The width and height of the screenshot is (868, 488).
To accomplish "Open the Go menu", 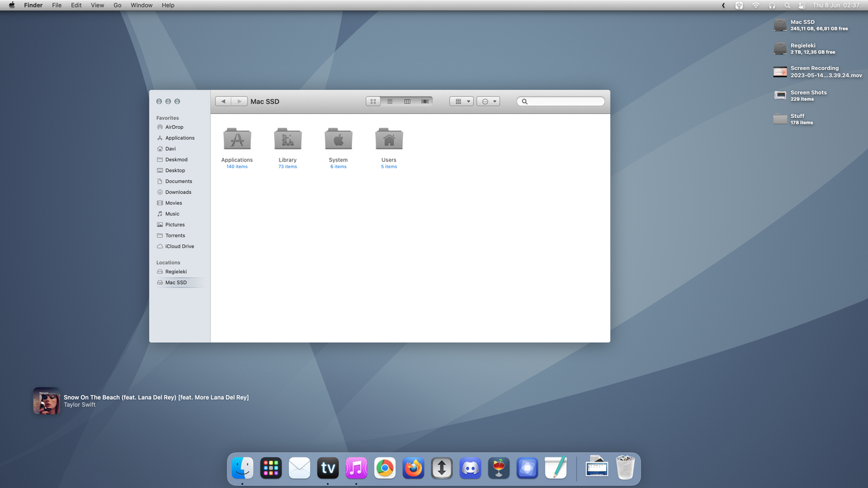I will coord(117,5).
